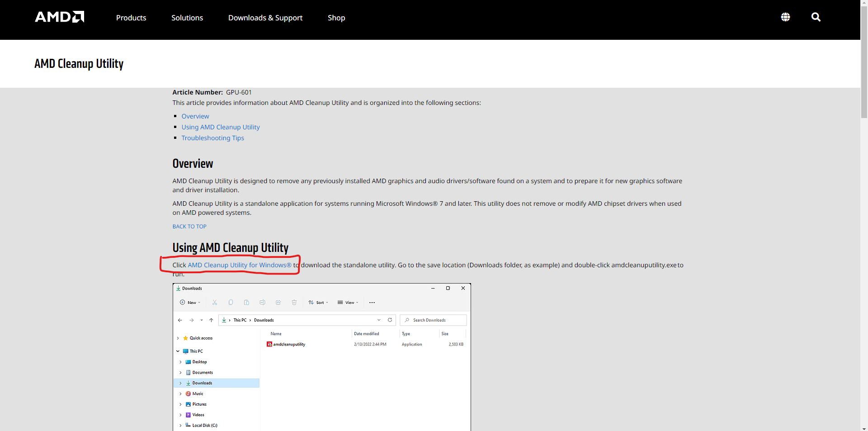
Task: Click the Name column header
Action: click(276, 334)
